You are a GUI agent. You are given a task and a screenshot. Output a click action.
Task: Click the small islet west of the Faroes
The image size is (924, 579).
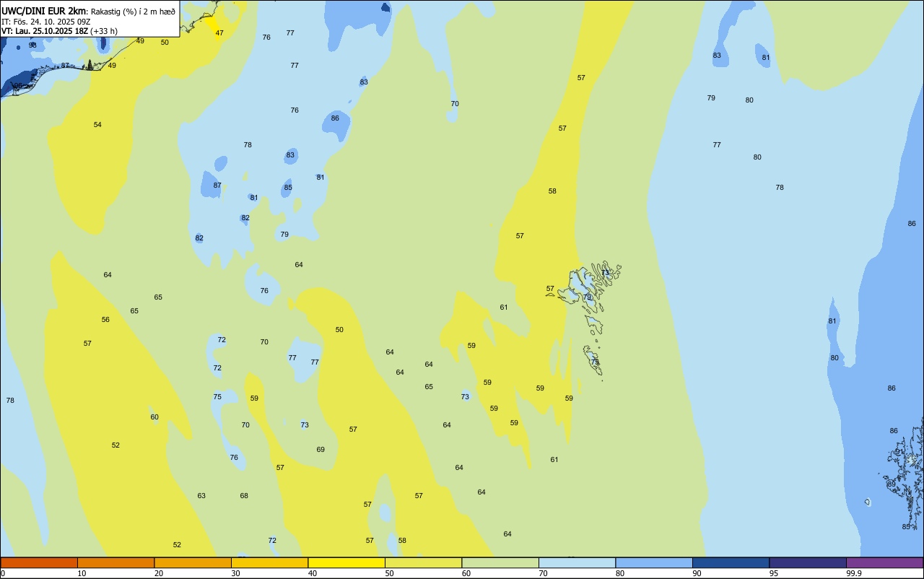[551, 294]
